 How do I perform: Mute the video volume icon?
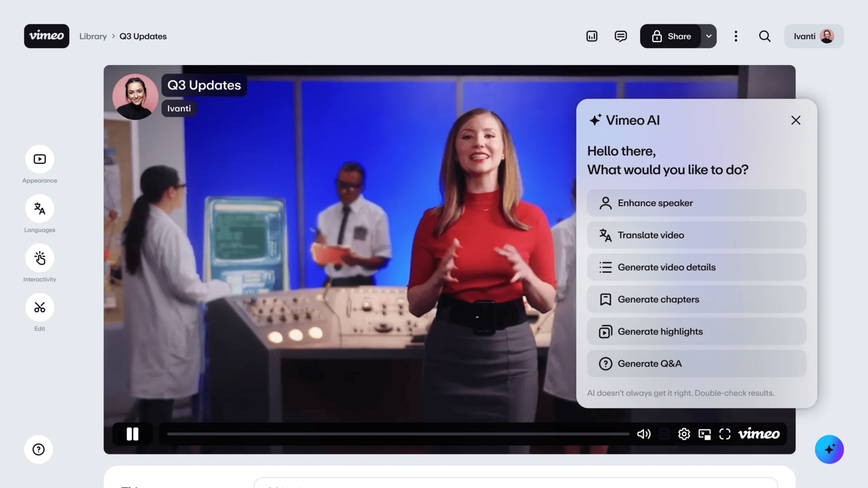644,434
